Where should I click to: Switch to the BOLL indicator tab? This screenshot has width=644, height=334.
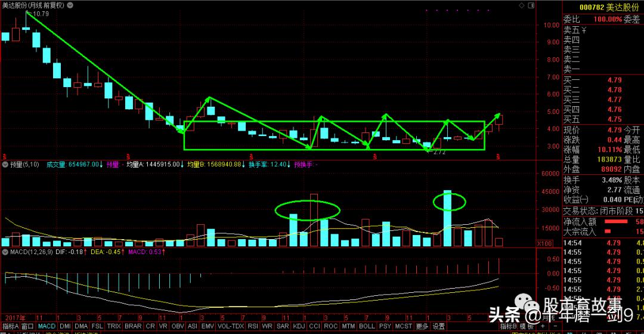coord(367,326)
